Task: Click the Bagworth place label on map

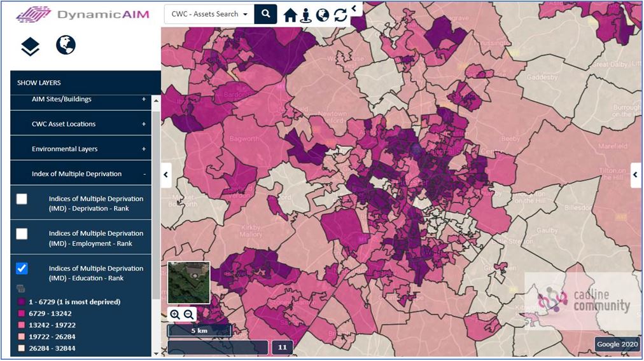Action: tap(244, 139)
